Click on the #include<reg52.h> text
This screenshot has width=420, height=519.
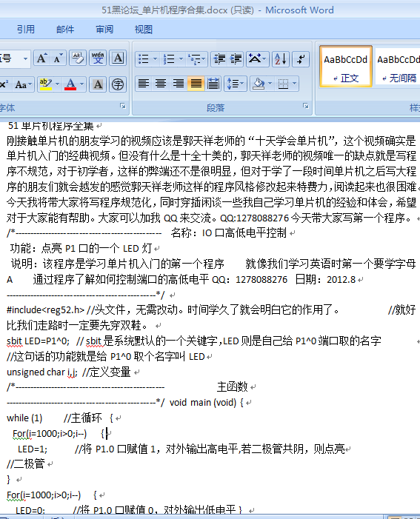click(46, 310)
